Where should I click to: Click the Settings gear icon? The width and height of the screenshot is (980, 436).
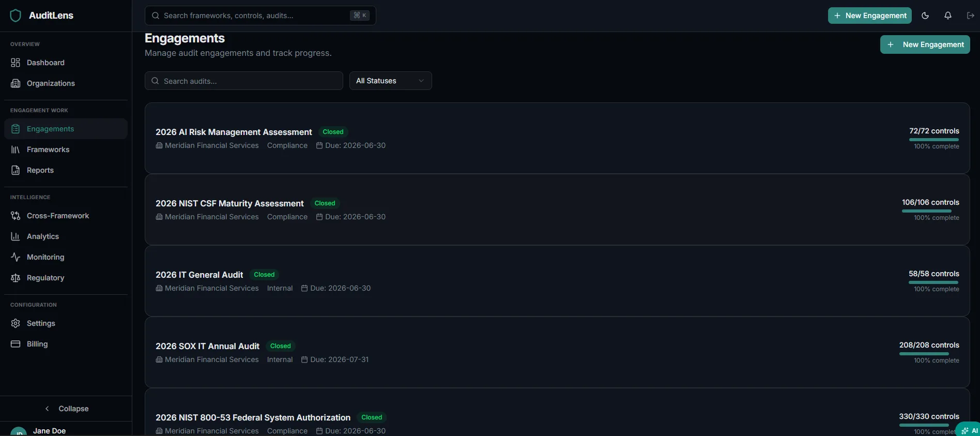16,323
